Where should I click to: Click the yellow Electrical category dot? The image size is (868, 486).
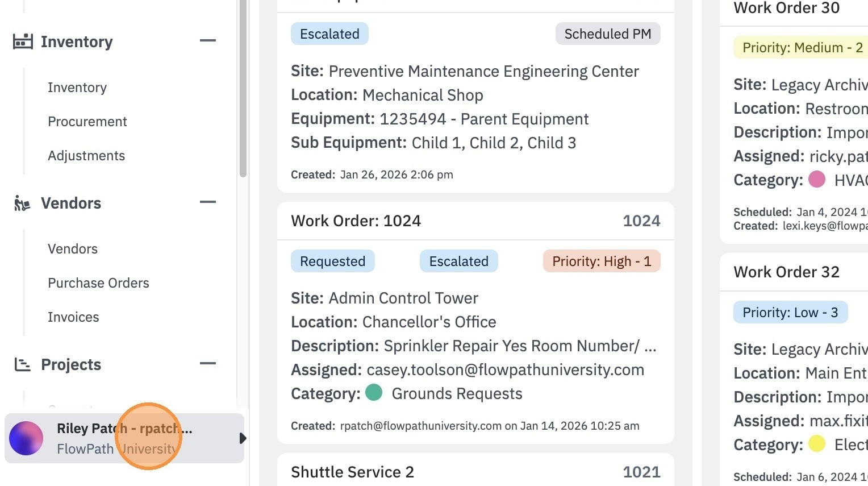tap(817, 443)
